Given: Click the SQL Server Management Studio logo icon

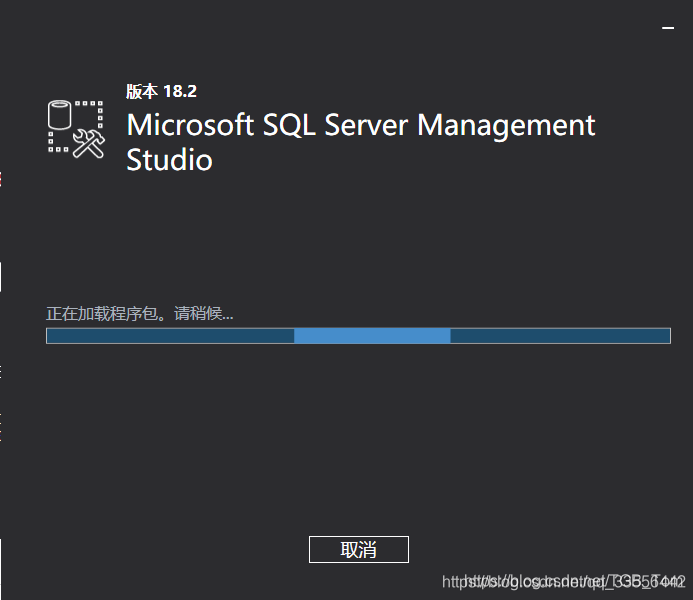Looking at the screenshot, I should [x=76, y=129].
